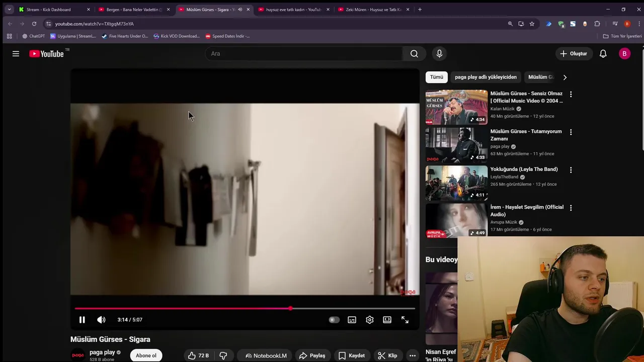Open the Chrome extensions puzzle menu
Image resolution: width=644 pixels, height=362 pixels.
[x=597, y=24]
